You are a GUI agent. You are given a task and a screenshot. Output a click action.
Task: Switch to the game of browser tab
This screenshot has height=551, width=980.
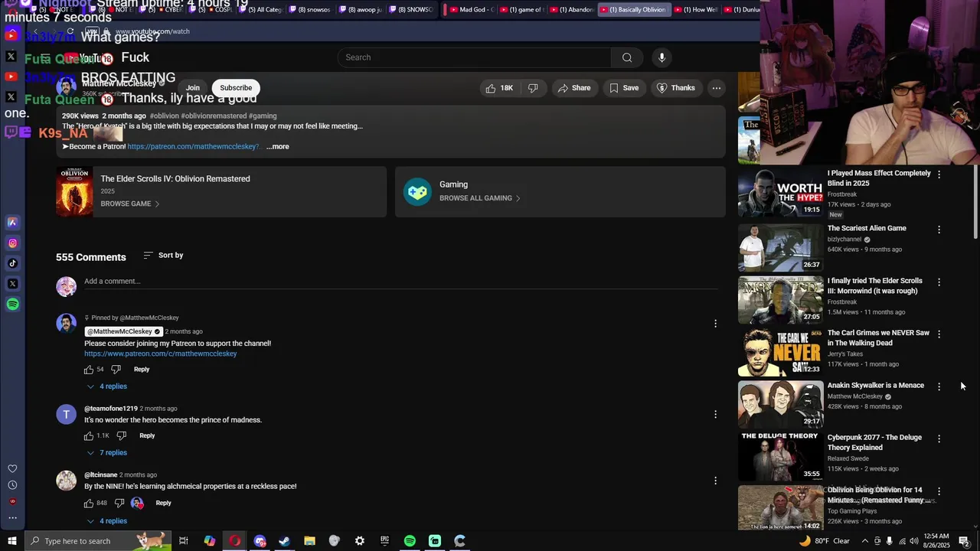point(524,10)
